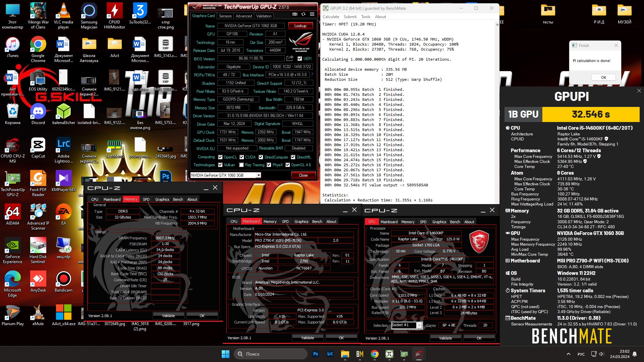Toggle the Vulkan checkbox

coord(220,165)
